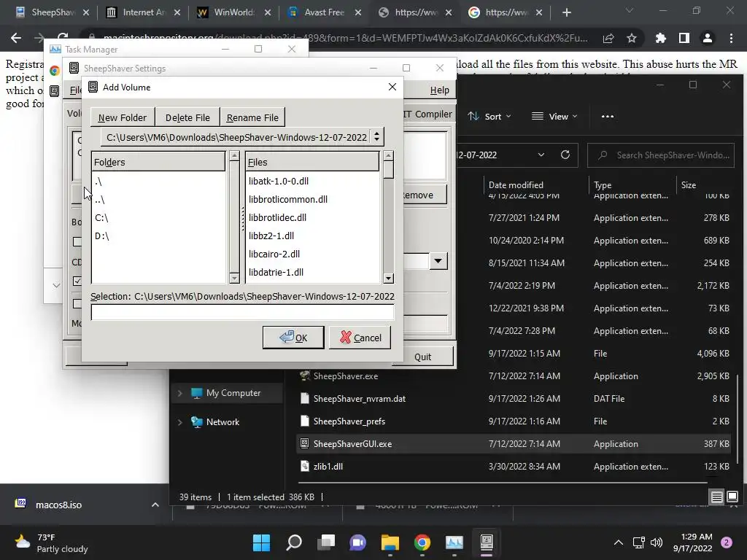Click the Files column header
Image resolution: width=747 pixels, height=560 pixels.
312,162
